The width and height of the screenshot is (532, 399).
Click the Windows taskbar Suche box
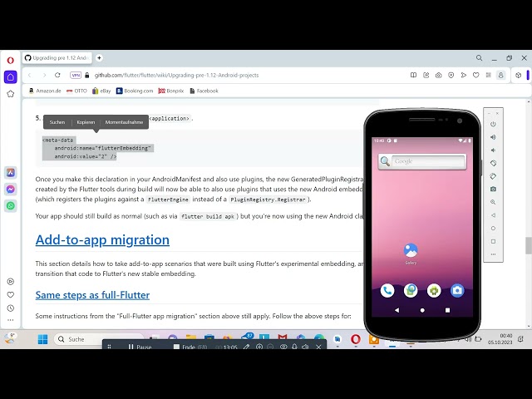click(x=98, y=339)
